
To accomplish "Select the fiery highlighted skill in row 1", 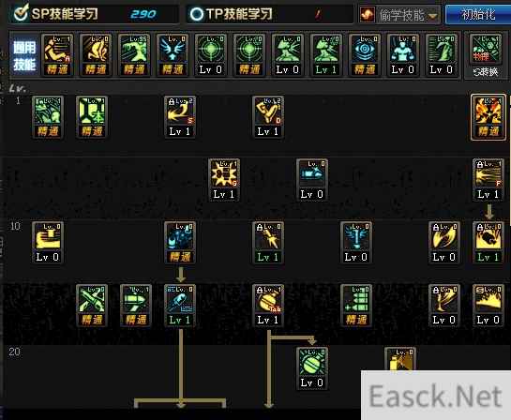I will 488,117.
